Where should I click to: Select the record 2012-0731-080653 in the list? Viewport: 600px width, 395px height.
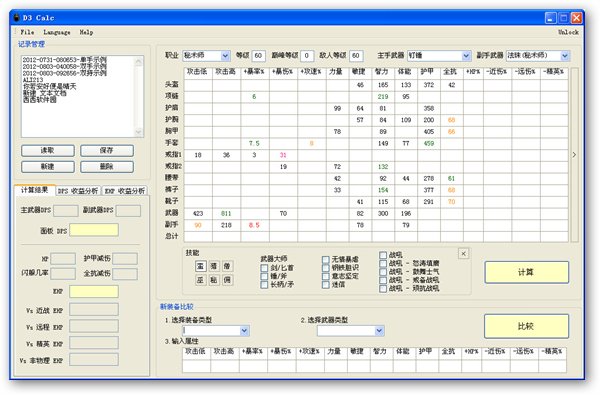[x=64, y=60]
